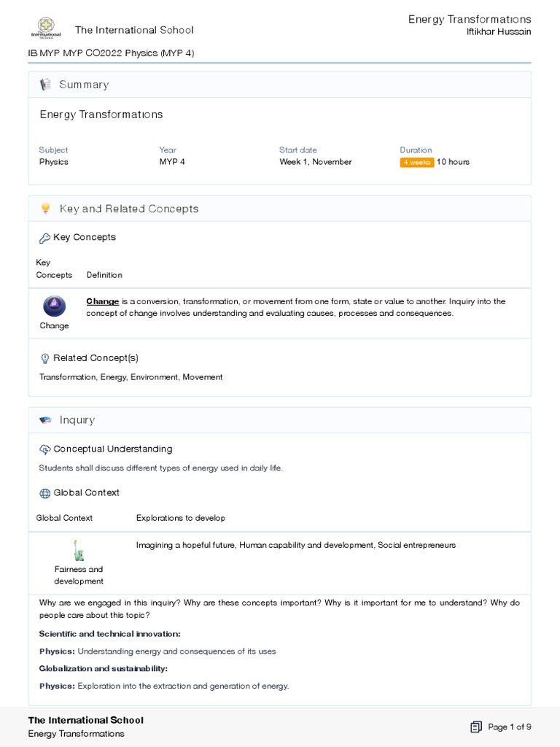Click the Energy Transformations unit title in Summary

(101, 115)
